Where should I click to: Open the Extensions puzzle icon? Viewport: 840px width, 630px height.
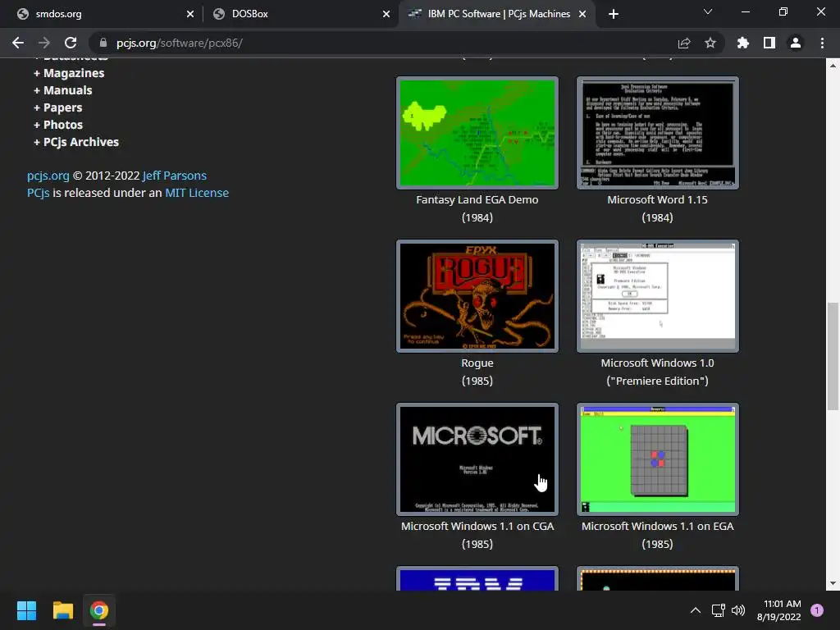(x=743, y=43)
